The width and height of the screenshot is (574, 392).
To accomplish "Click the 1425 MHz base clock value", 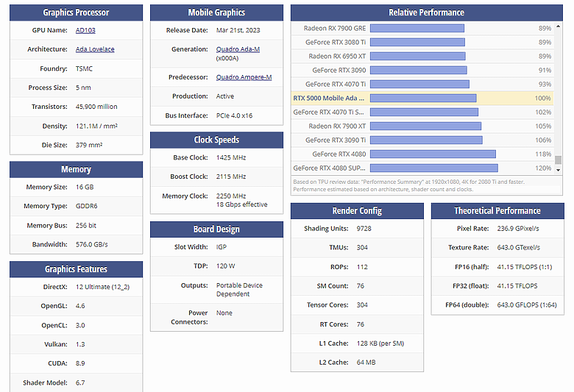I will click(231, 157).
